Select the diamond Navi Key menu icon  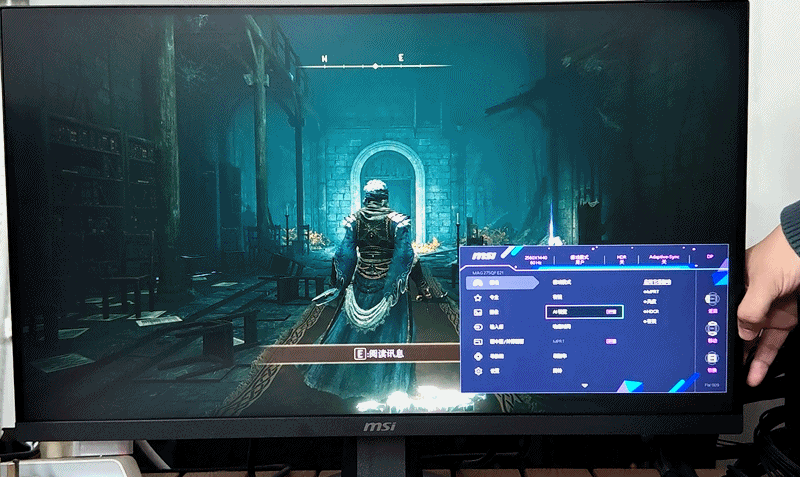coord(478,356)
